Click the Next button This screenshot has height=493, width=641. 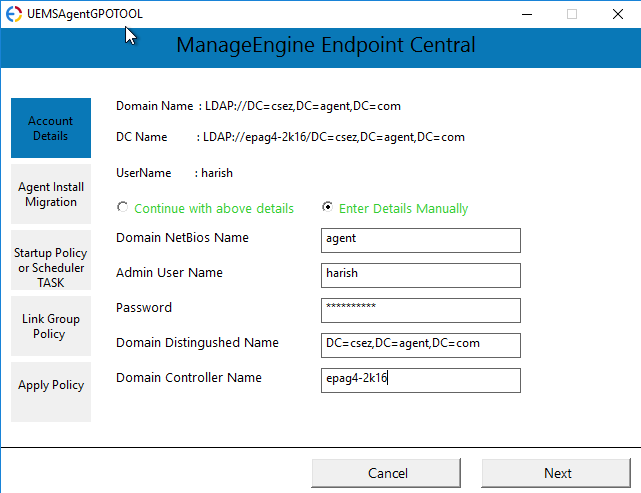click(x=556, y=473)
